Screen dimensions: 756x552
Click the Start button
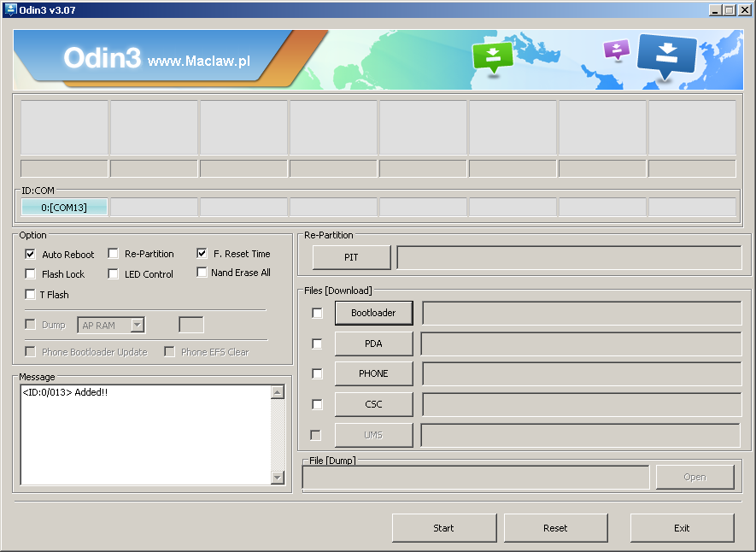pos(444,528)
